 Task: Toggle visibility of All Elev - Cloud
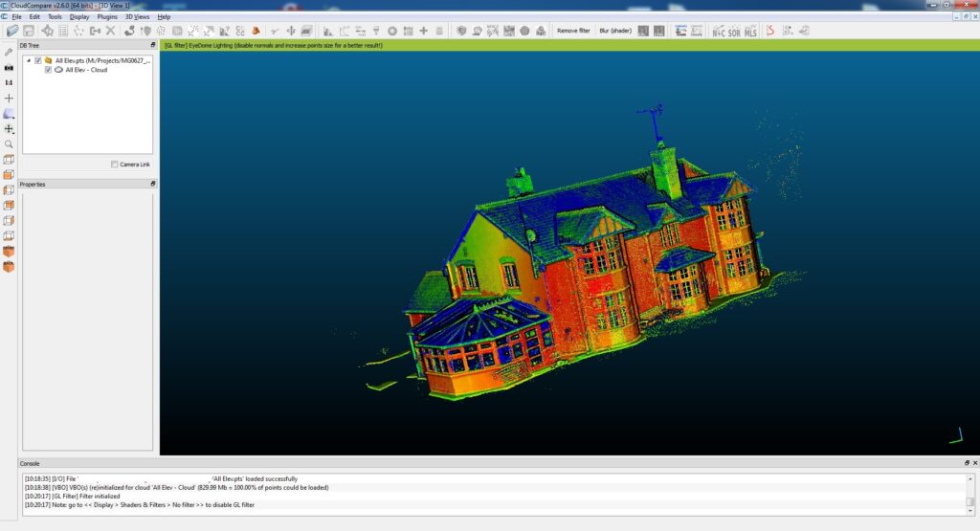(48, 70)
